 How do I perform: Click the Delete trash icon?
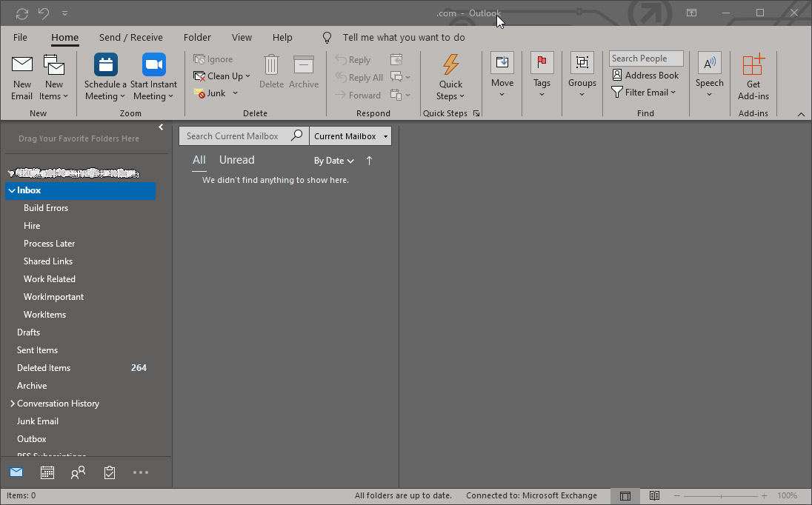[x=271, y=72]
